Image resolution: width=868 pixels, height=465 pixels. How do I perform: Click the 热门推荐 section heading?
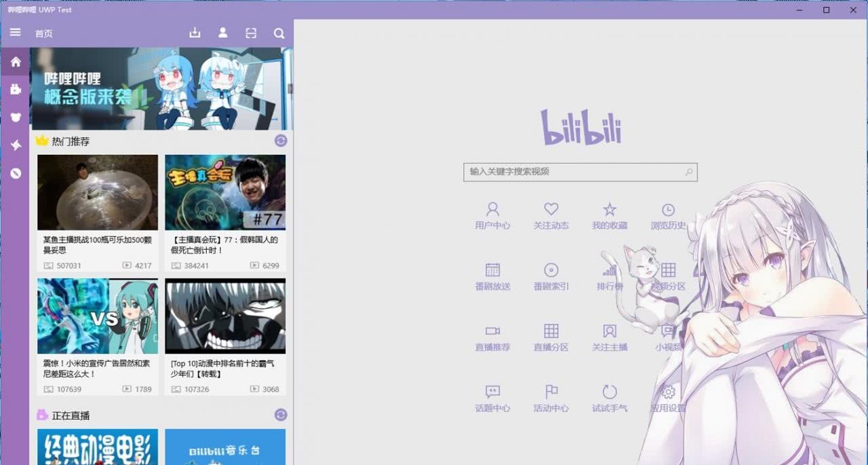pyautogui.click(x=71, y=141)
